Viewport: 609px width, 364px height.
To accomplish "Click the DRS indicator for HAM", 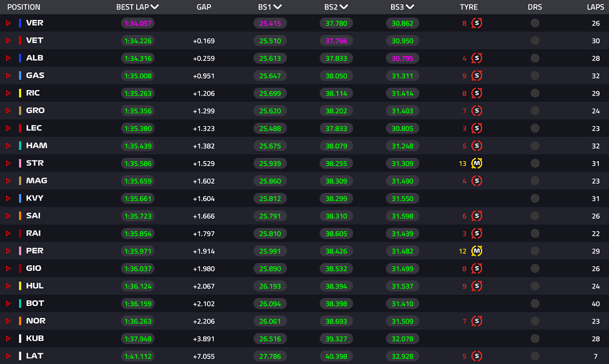I will pos(535,146).
